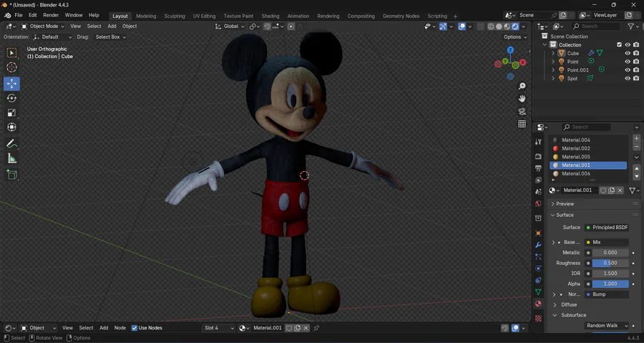Open the Random Walk subsurface method dropdown

point(607,325)
